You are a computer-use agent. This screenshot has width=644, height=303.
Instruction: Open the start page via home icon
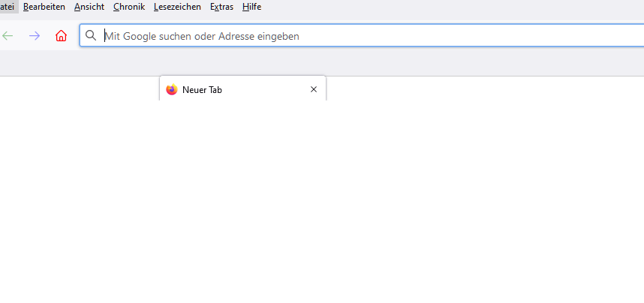[62, 36]
